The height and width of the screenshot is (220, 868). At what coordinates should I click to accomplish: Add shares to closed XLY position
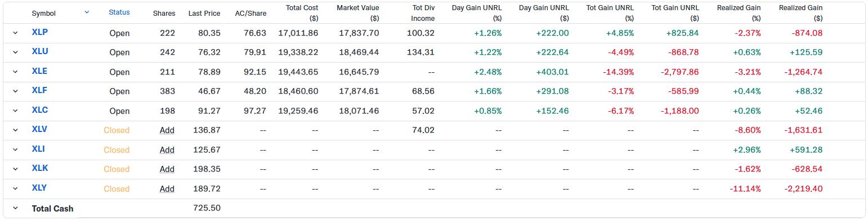click(x=167, y=189)
